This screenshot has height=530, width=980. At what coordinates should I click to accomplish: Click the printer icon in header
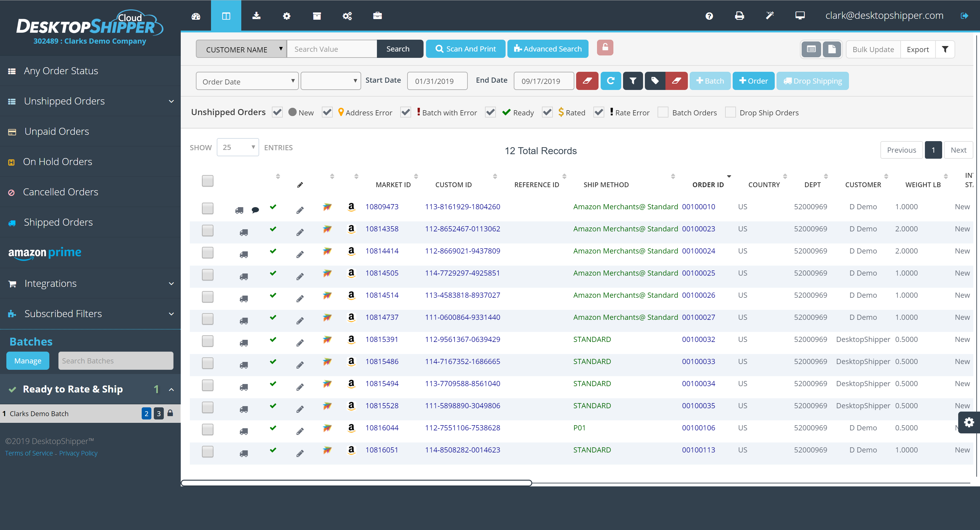coord(739,16)
